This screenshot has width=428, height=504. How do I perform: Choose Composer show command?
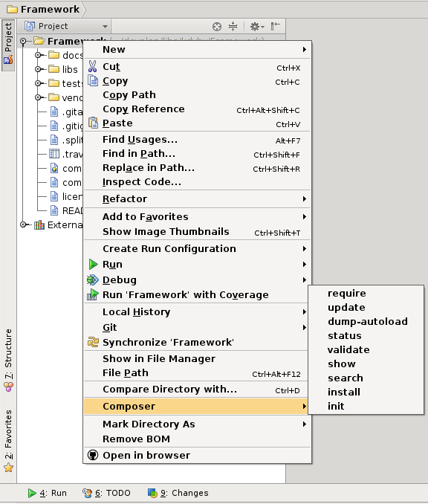click(x=366, y=364)
